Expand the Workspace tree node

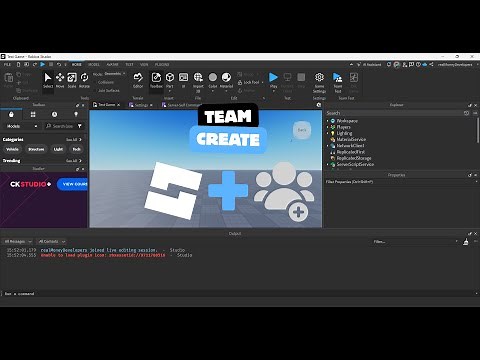(328, 121)
